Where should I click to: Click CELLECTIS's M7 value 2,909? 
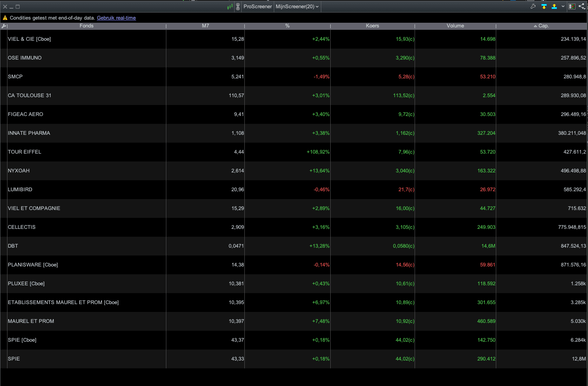coord(238,227)
